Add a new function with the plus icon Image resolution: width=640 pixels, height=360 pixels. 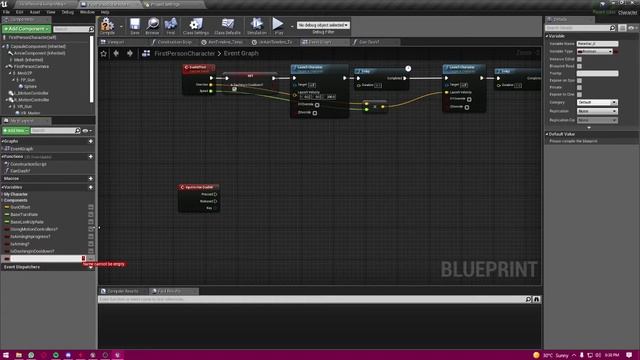(91, 157)
